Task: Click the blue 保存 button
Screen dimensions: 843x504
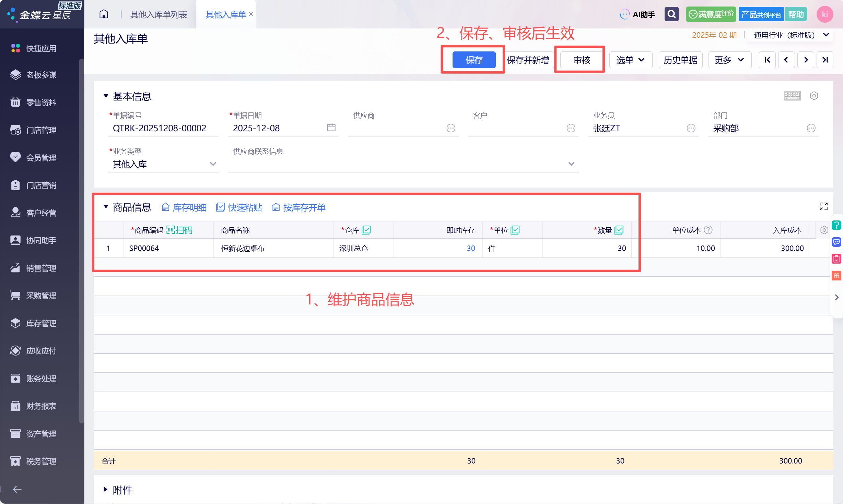Action: click(474, 60)
